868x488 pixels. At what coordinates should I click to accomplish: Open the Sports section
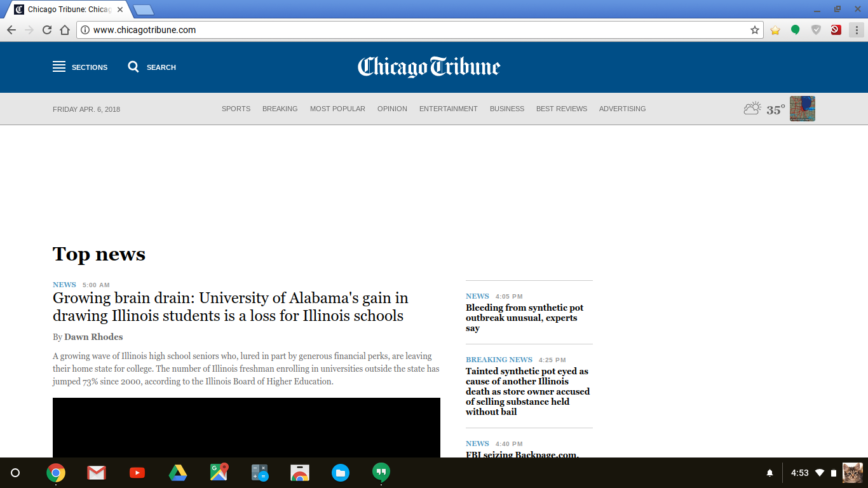[236, 109]
